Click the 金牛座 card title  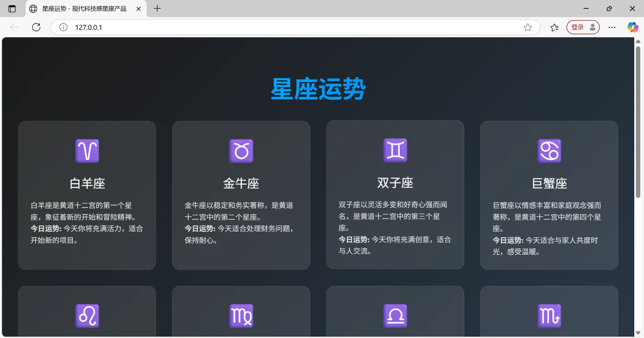click(241, 183)
